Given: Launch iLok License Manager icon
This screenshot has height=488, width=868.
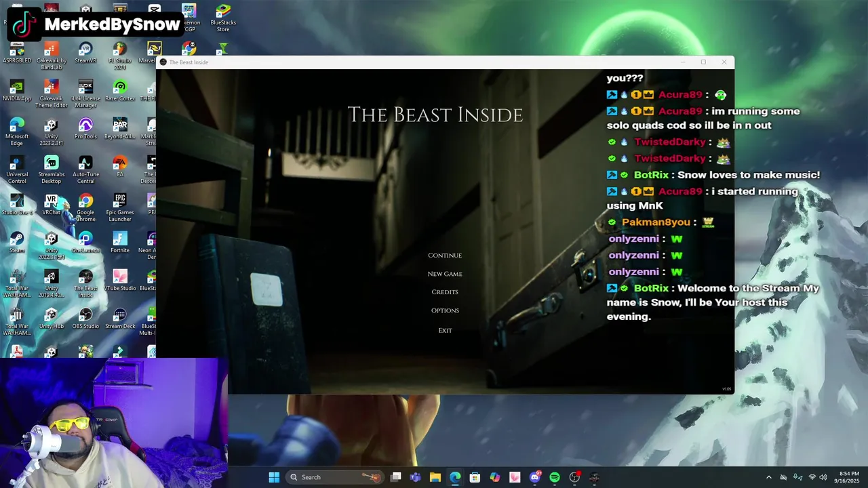Looking at the screenshot, I should pyautogui.click(x=85, y=94).
